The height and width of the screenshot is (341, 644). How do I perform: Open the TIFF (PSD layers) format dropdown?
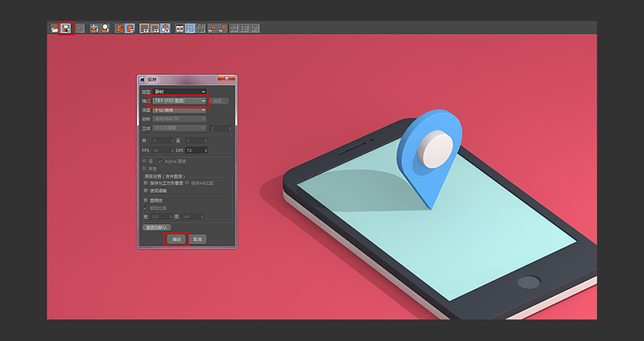tap(180, 101)
